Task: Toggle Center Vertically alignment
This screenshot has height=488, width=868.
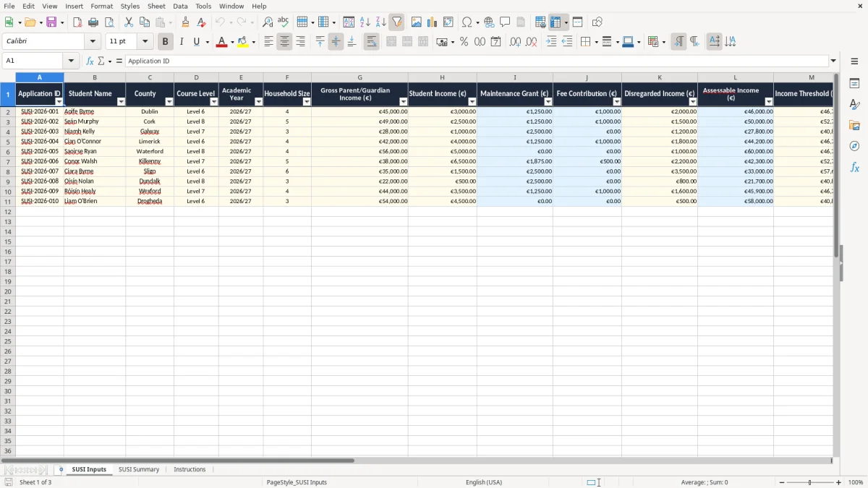Action: tap(336, 42)
